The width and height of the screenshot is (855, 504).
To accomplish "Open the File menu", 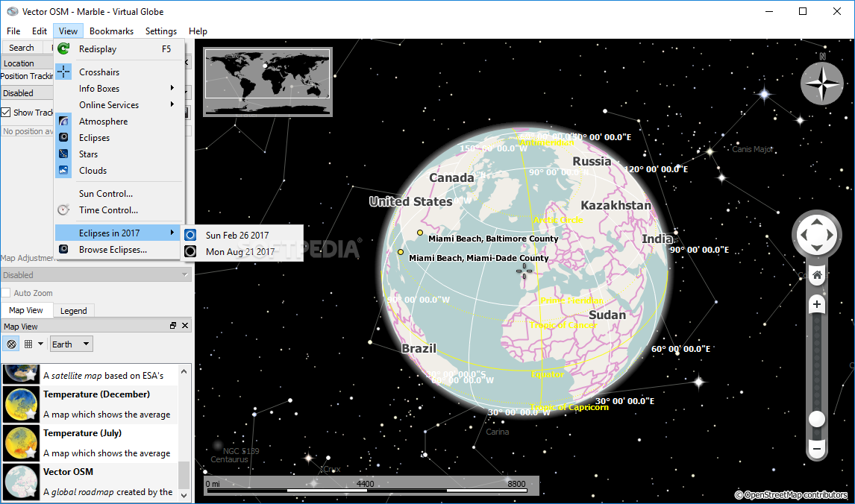I will (13, 31).
